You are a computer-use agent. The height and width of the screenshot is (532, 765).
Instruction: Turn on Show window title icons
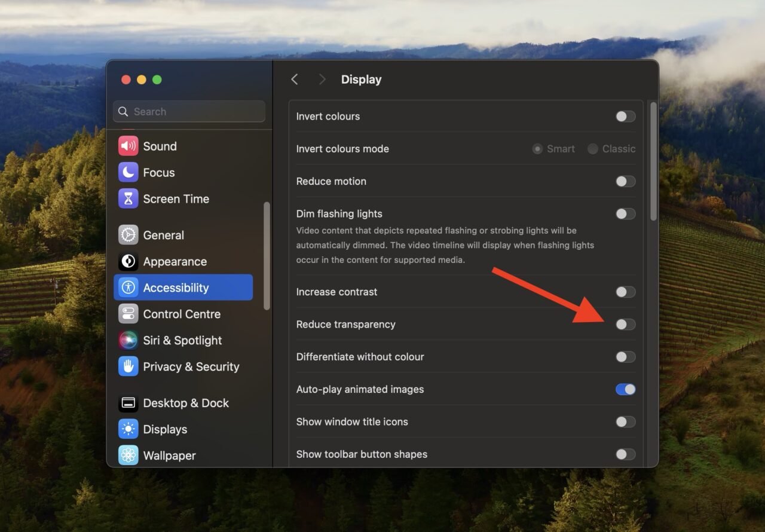point(626,421)
